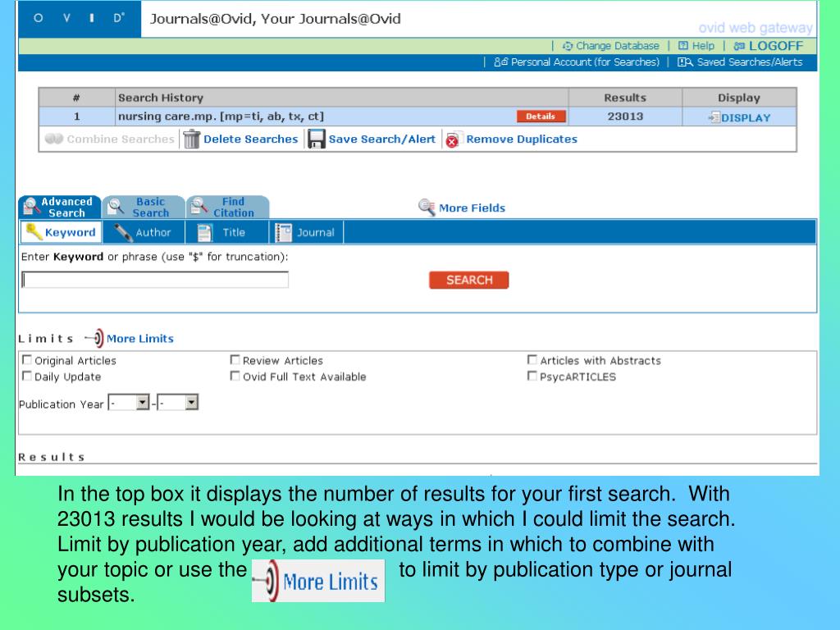Select the Author search tab

click(144, 232)
